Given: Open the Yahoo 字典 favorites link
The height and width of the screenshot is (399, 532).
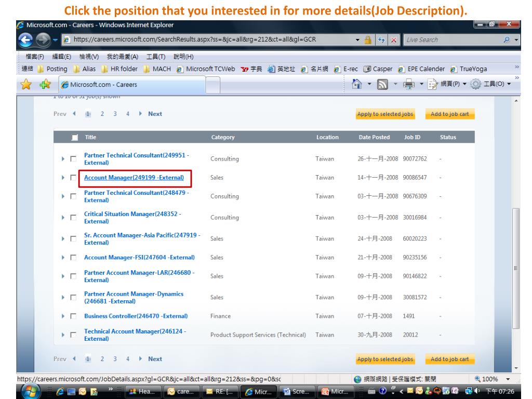Looking at the screenshot, I should [x=251, y=69].
